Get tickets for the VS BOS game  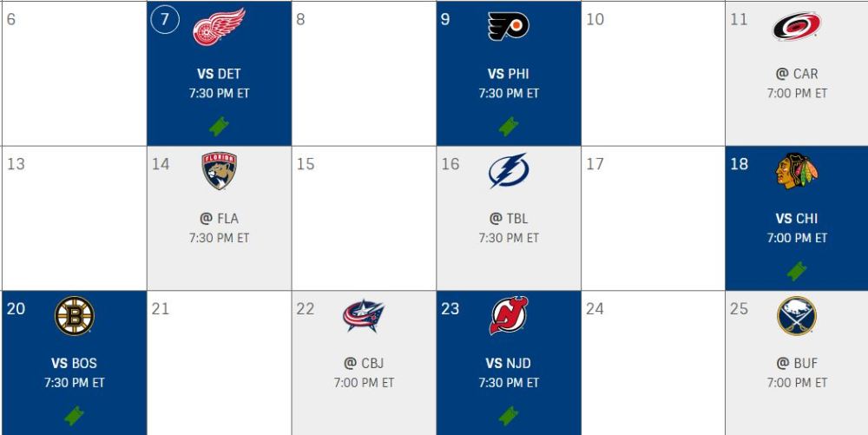coord(75,416)
